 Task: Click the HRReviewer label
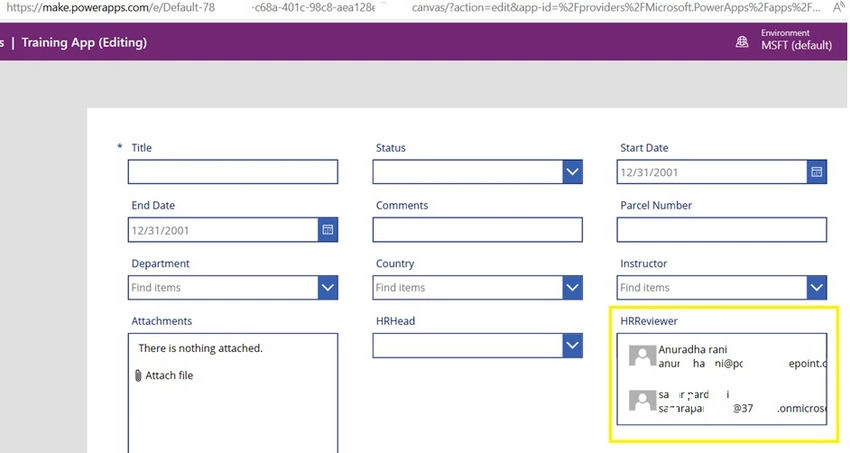point(649,321)
